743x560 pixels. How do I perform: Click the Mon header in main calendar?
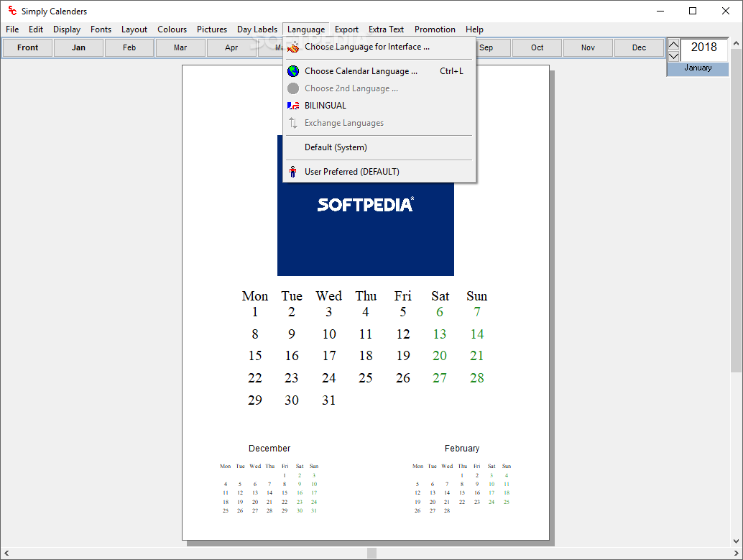point(255,296)
